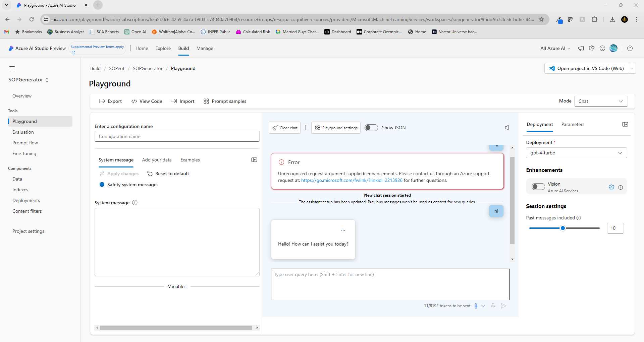Screen dimensions: 644x342
Task: Switch to the Parameters tab
Action: coord(573,124)
